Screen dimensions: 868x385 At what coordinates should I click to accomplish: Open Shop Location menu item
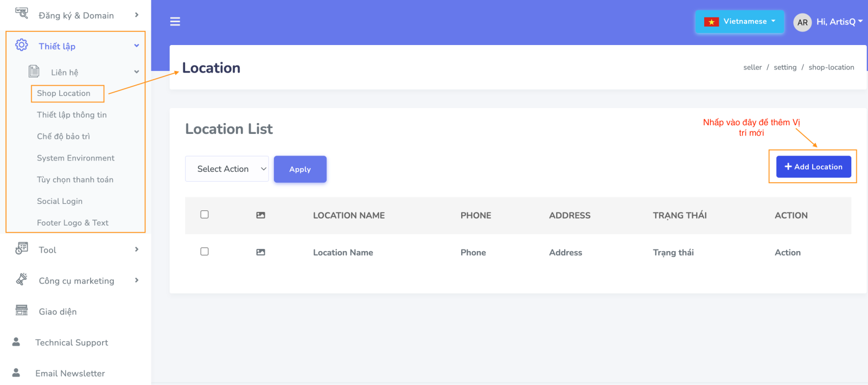(x=64, y=93)
